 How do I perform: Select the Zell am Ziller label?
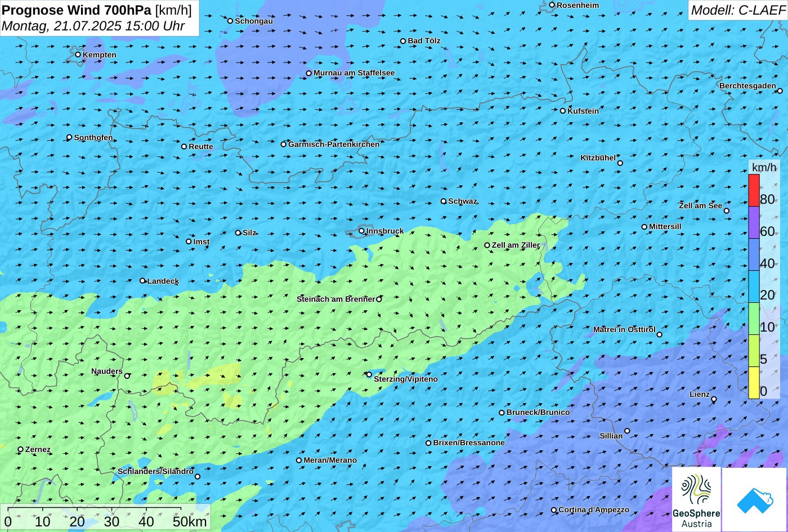[516, 245]
